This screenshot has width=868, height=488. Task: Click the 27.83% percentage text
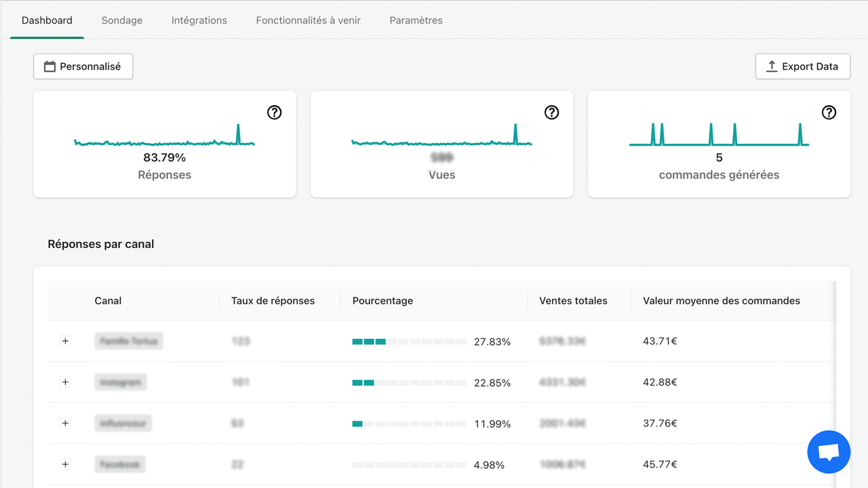pyautogui.click(x=492, y=342)
